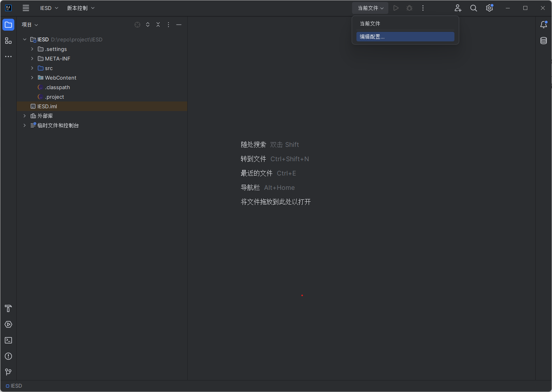Viewport: 552px width, 392px height.
Task: Click Expand All in project panel
Action: 148,25
